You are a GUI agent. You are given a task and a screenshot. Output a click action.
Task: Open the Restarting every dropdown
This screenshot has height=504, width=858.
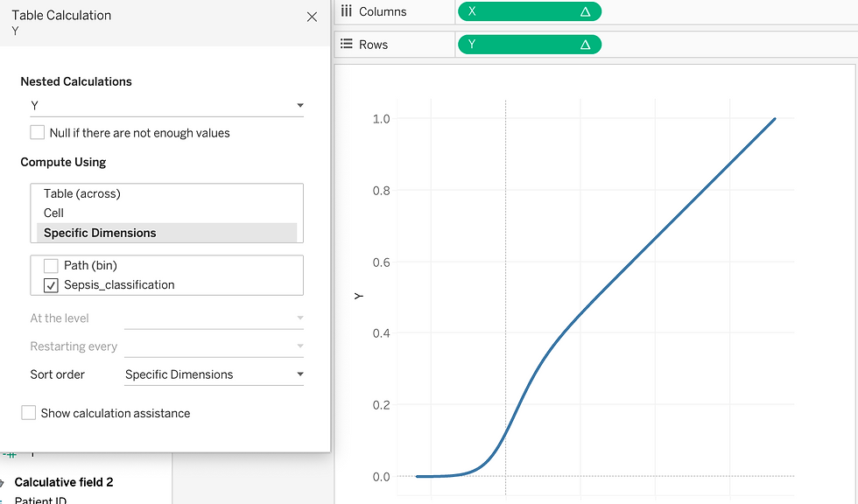click(x=214, y=346)
